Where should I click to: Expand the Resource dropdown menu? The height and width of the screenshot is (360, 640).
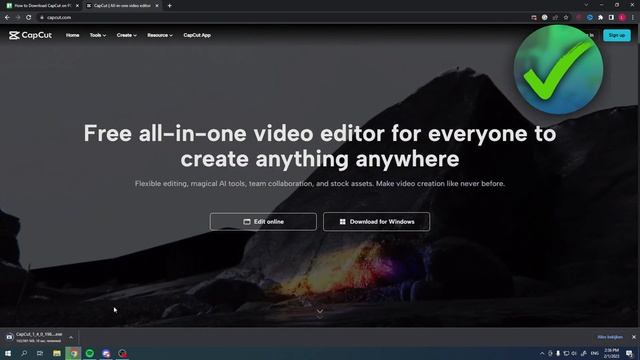[160, 35]
